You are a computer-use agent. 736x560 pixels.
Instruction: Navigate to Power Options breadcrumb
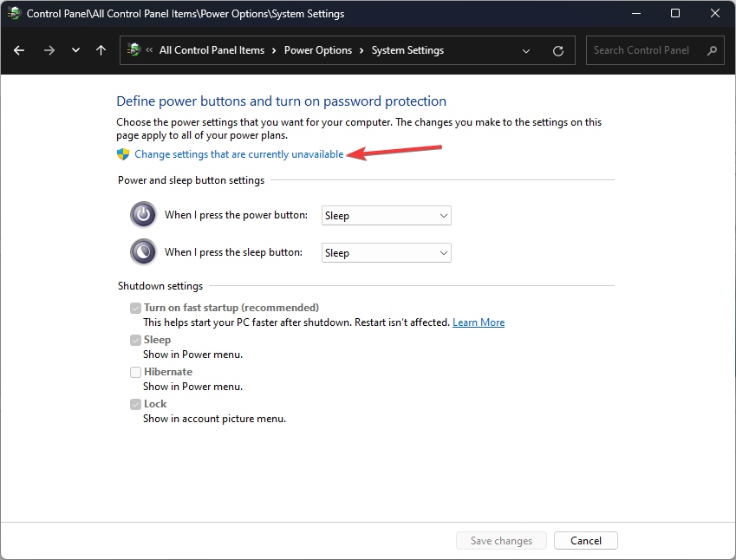click(317, 50)
